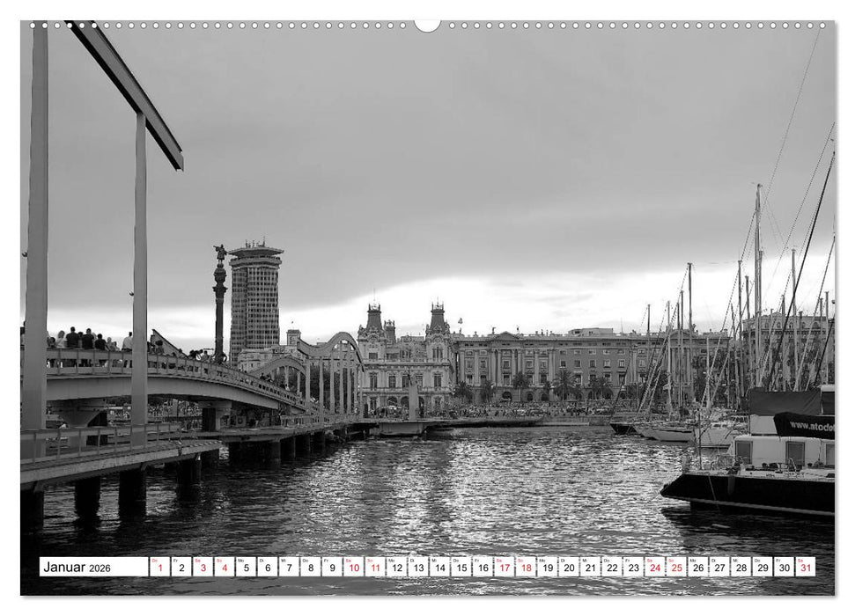Select the final date 31 cell
855x616 pixels.
pos(806,567)
